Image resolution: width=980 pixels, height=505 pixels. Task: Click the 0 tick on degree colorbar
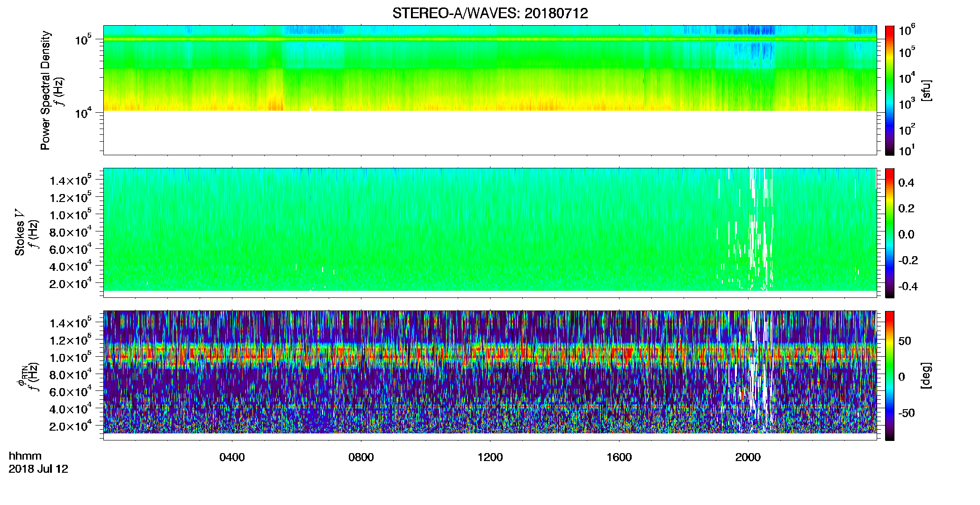tap(902, 377)
